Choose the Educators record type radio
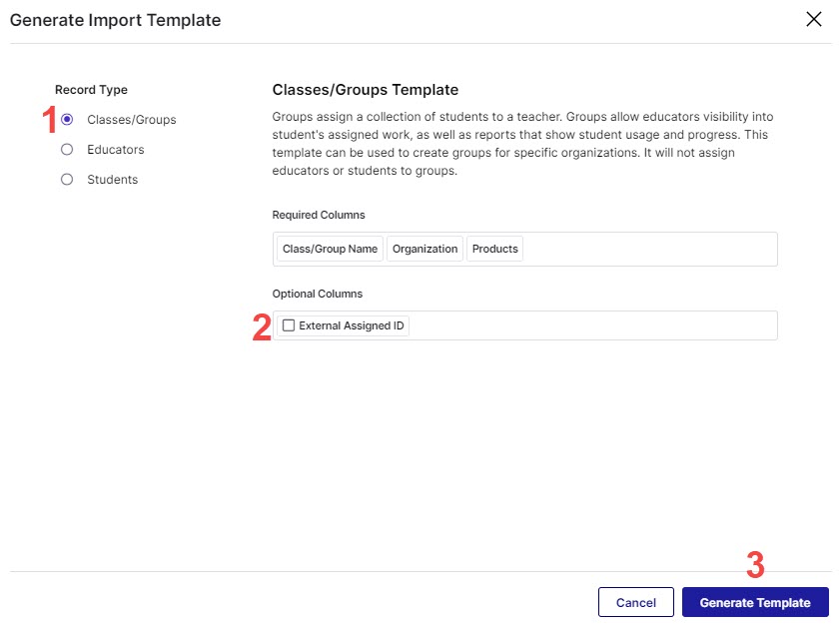 (x=67, y=150)
